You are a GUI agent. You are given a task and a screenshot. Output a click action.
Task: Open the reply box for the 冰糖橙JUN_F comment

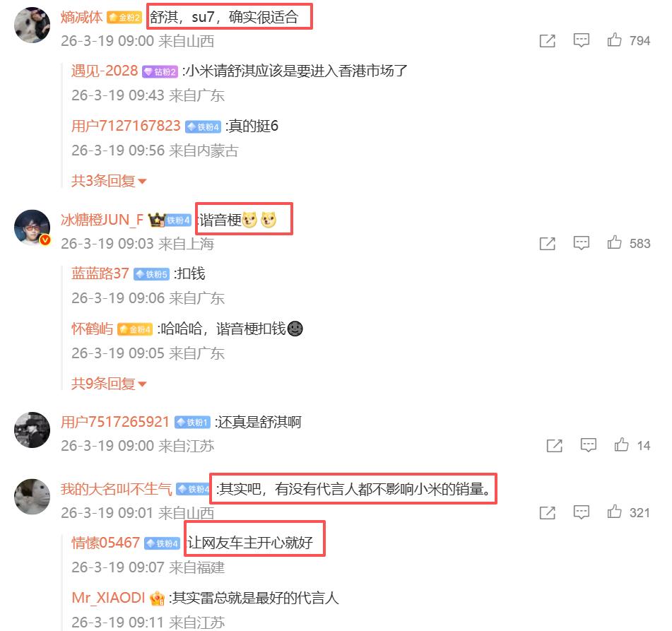pos(581,243)
